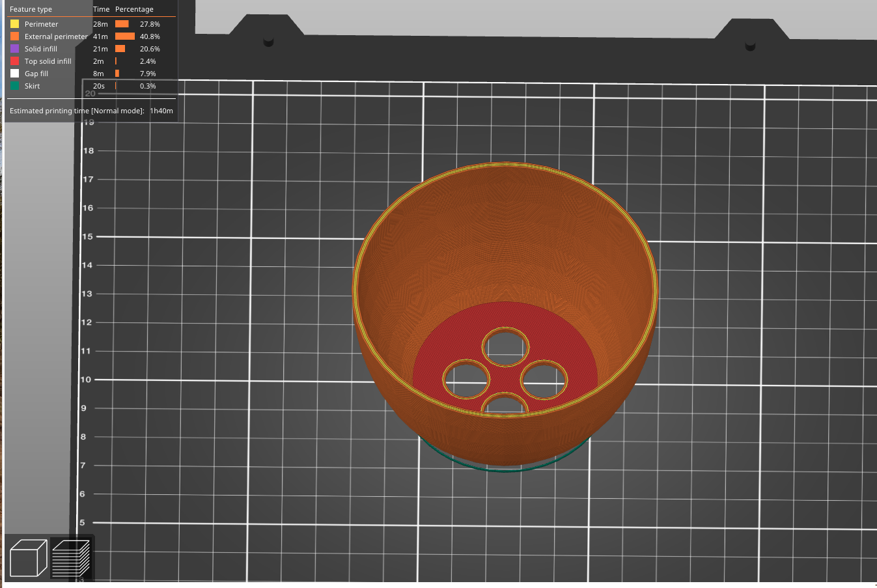
Task: Click the Perimeter percentage bar
Action: [x=122, y=24]
